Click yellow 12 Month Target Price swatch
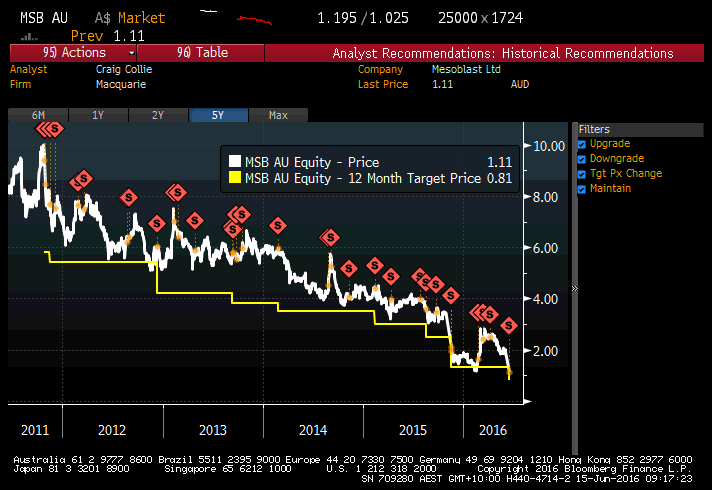 click(x=235, y=177)
